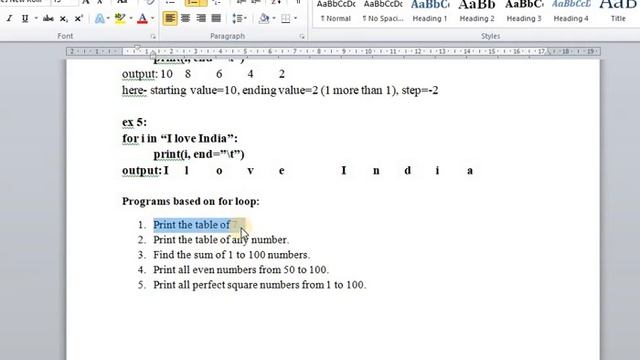Toggle underline formatting
This screenshot has width=640, height=360.
25,18
